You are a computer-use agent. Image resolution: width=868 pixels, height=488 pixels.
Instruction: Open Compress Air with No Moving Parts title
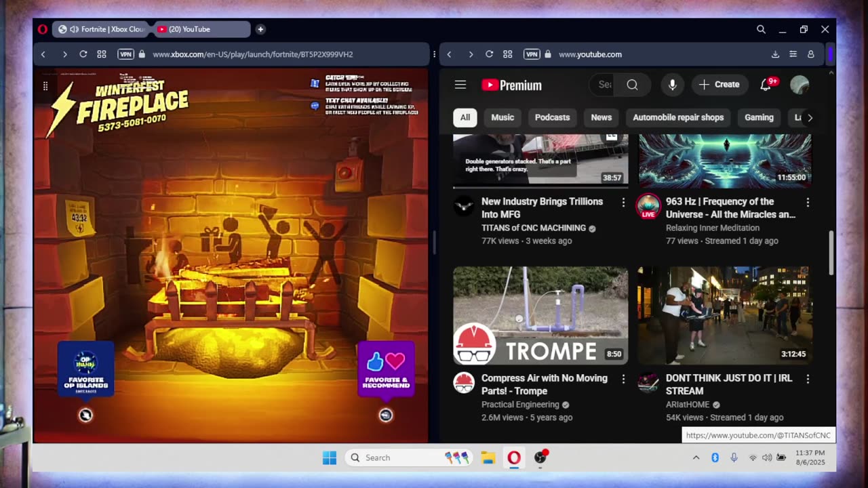pyautogui.click(x=545, y=384)
